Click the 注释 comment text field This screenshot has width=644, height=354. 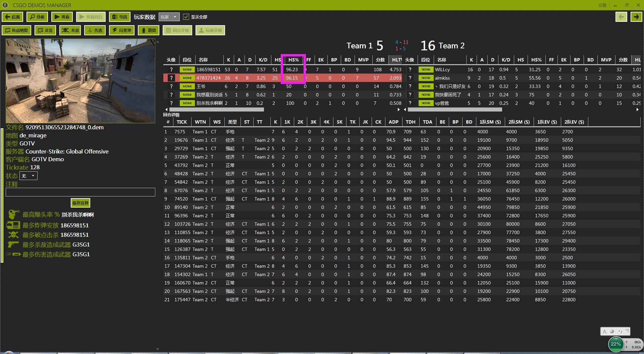(x=80, y=192)
